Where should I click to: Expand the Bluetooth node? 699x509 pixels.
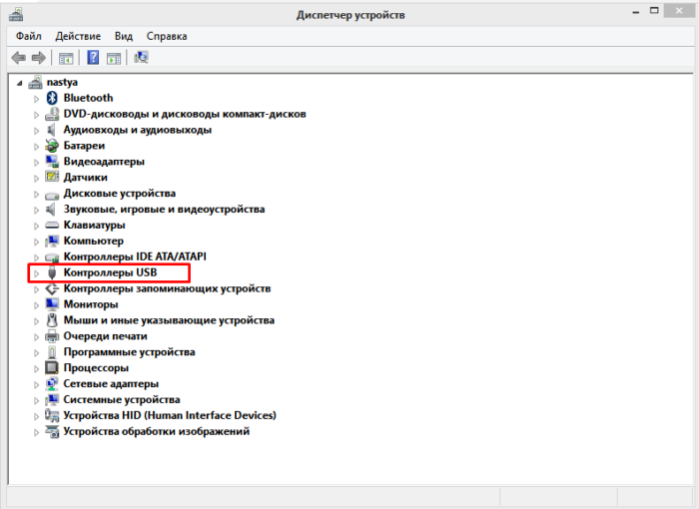pyautogui.click(x=37, y=99)
